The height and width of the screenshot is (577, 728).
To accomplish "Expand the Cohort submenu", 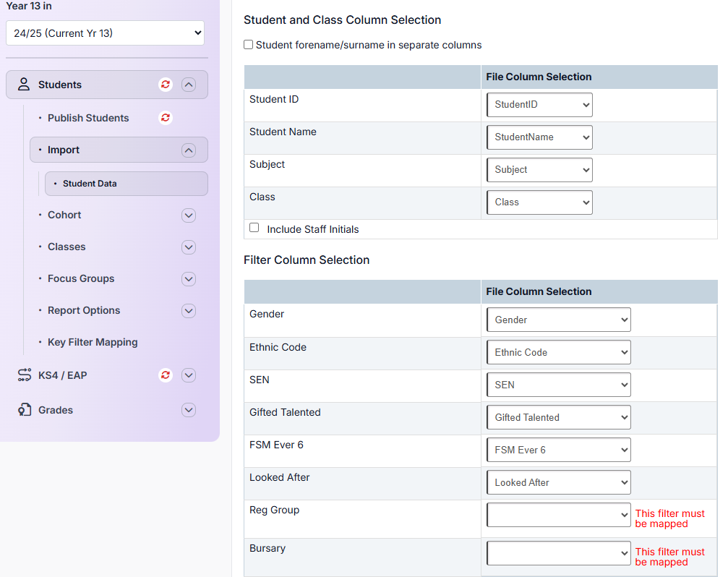I will 189,215.
